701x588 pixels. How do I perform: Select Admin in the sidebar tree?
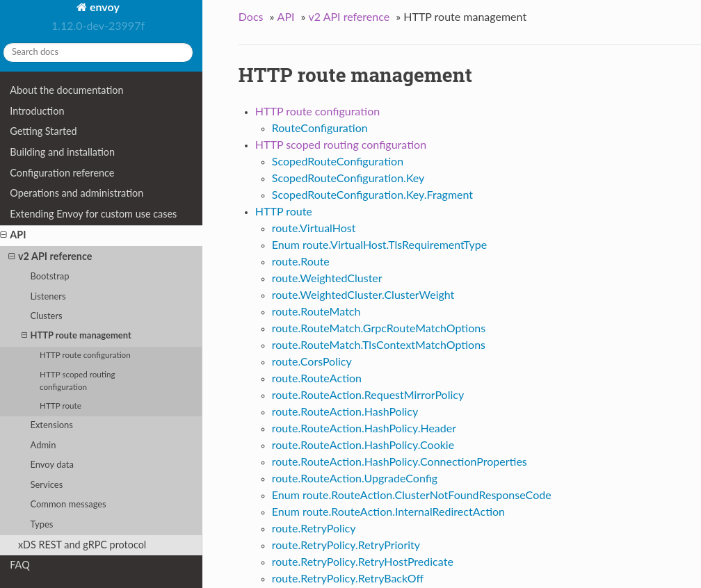point(43,445)
